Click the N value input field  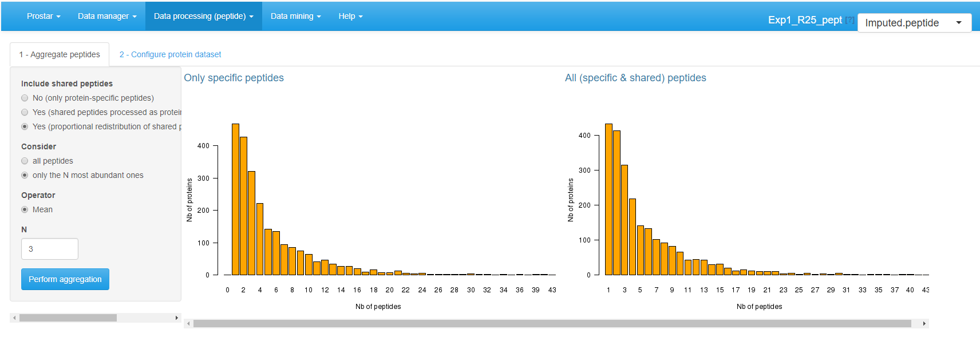50,249
